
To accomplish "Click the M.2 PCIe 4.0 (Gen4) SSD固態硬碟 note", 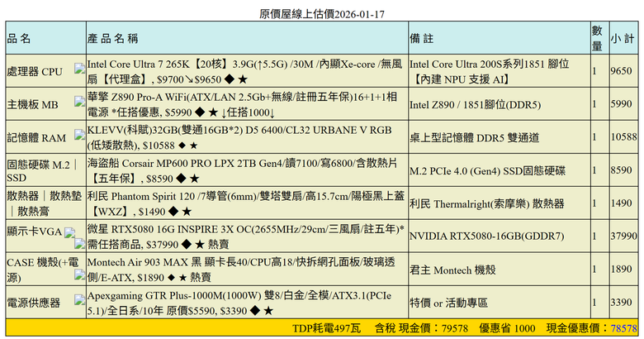I will click(x=487, y=170).
